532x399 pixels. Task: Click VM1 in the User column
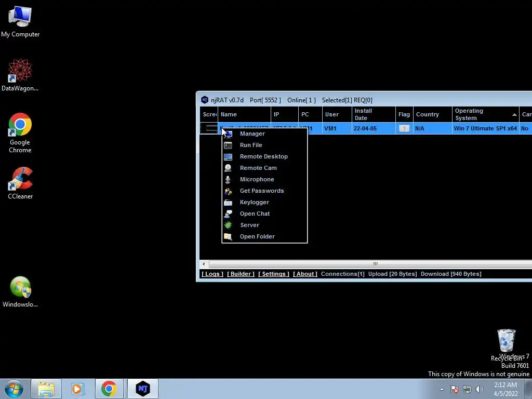[330, 129]
